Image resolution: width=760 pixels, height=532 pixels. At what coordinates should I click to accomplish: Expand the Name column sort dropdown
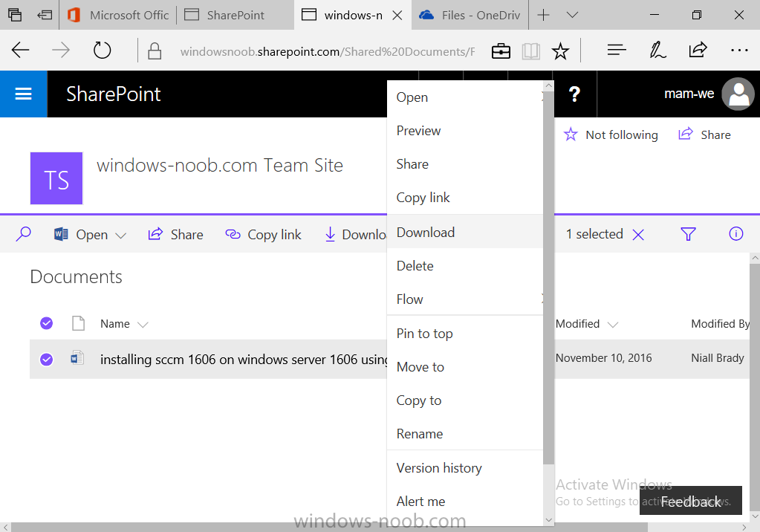(143, 325)
